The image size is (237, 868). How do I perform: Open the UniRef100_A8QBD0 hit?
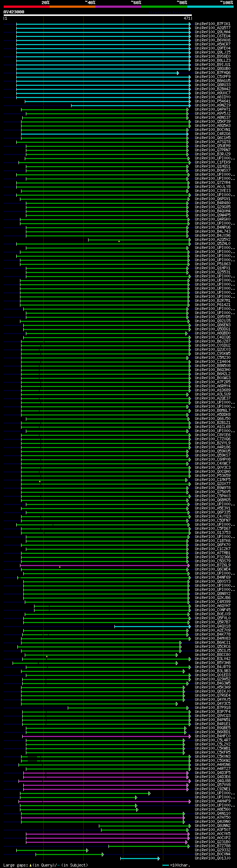(213, 333)
